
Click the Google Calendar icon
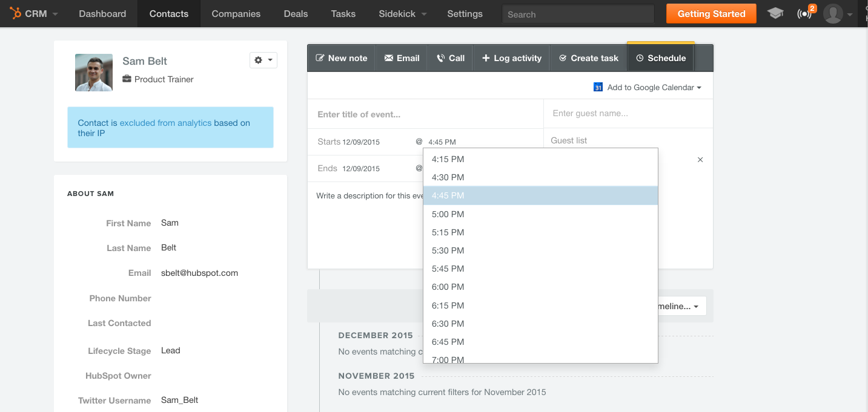pyautogui.click(x=598, y=87)
